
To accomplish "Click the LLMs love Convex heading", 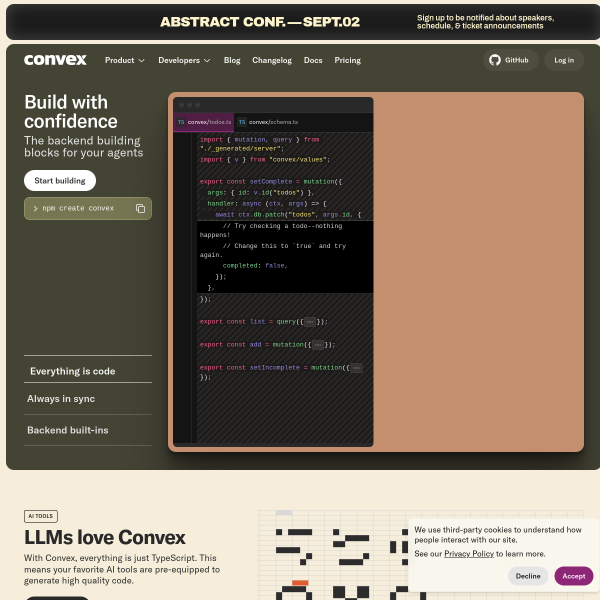I will click(104, 537).
